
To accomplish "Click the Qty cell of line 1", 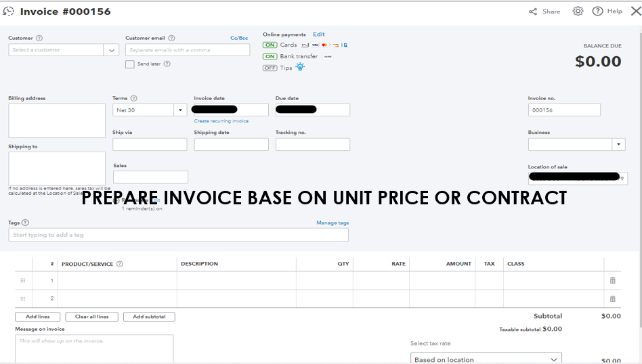I will [x=324, y=281].
